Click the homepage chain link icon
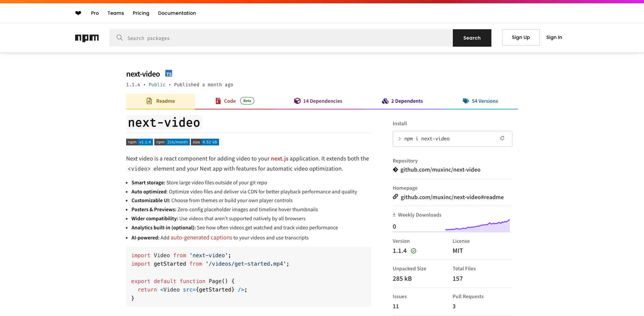The width and height of the screenshot is (644, 316). pyautogui.click(x=395, y=197)
